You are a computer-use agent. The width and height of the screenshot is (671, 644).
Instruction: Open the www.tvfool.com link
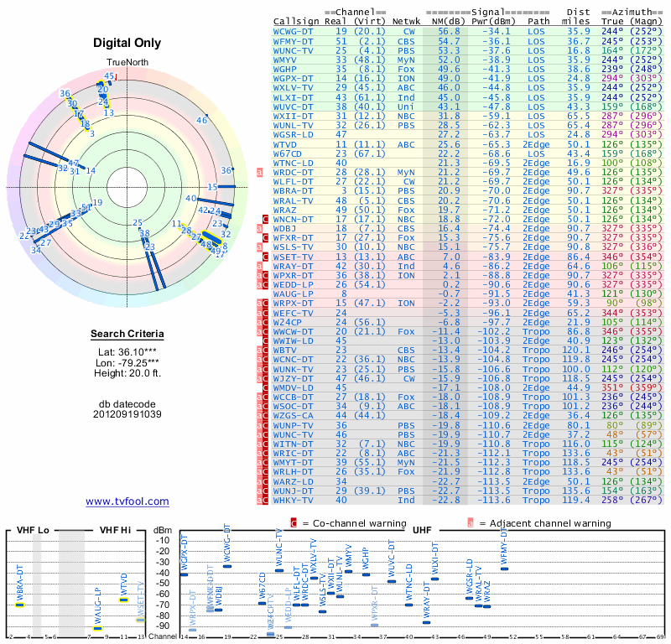127,501
